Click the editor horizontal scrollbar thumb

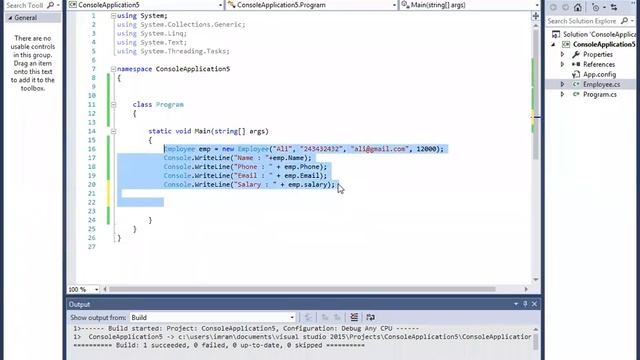302,289
